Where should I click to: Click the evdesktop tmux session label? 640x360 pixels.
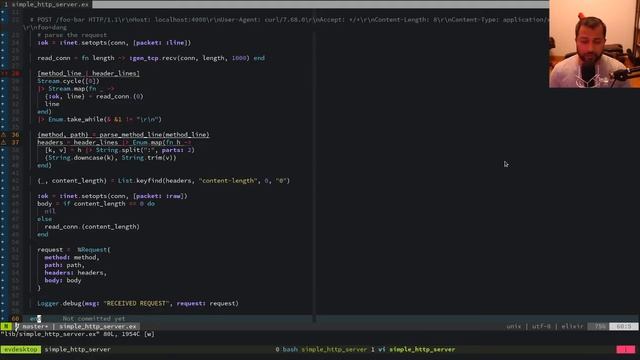pos(20,349)
